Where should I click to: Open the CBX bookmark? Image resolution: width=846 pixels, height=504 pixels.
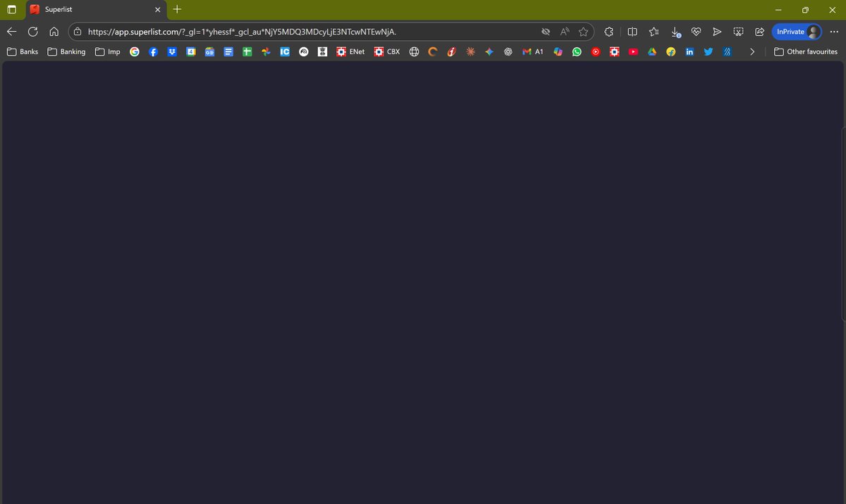[387, 51]
